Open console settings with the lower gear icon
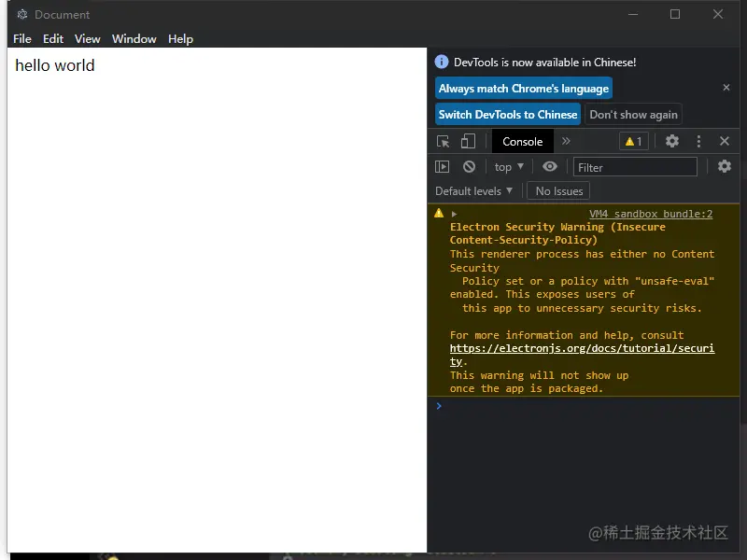This screenshot has width=747, height=560. 725,166
